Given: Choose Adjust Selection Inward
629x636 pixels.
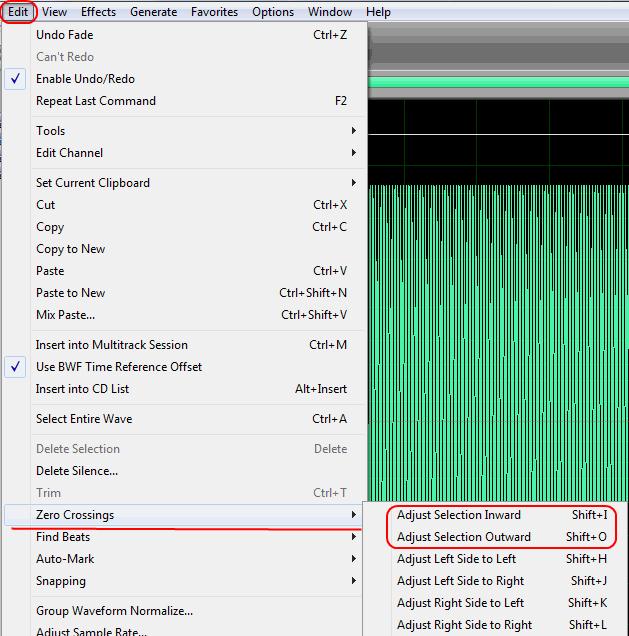Looking at the screenshot, I should click(459, 515).
